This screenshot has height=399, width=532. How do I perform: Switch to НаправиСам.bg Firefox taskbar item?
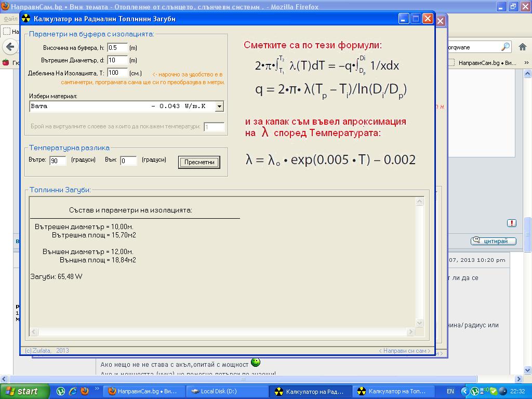coord(143,391)
